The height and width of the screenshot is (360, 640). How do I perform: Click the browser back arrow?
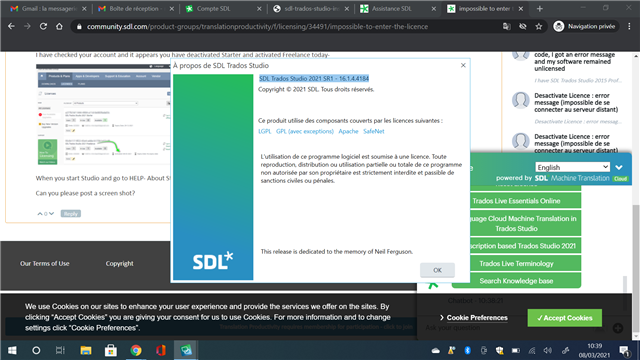(x=11, y=27)
